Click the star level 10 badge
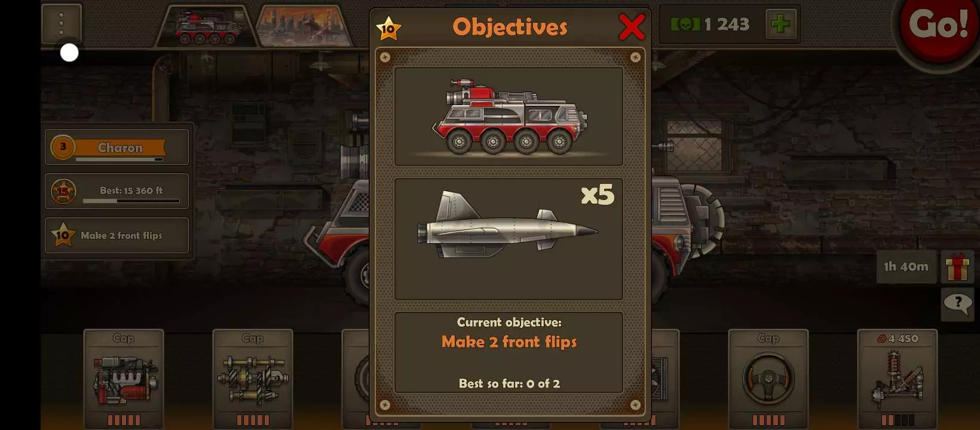 click(x=388, y=28)
